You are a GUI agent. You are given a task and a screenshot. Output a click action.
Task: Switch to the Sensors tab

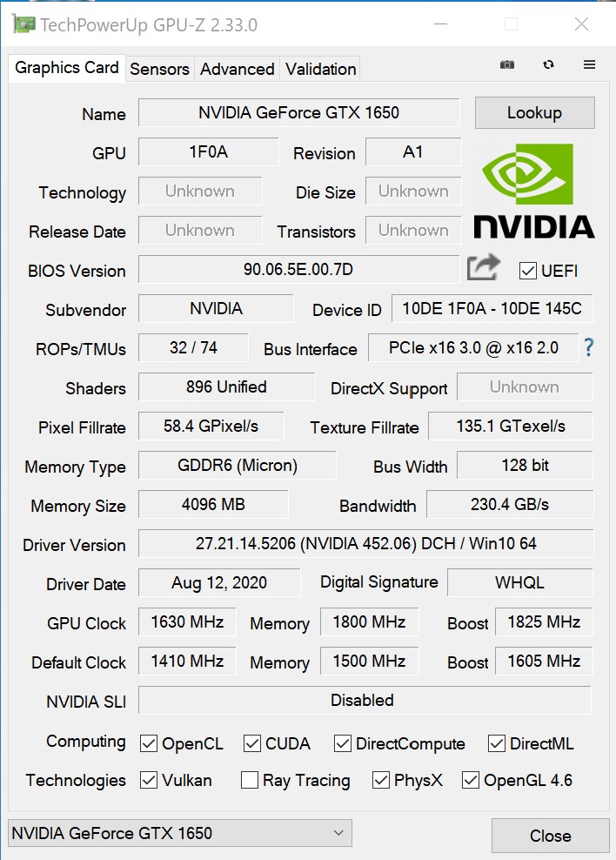point(159,69)
